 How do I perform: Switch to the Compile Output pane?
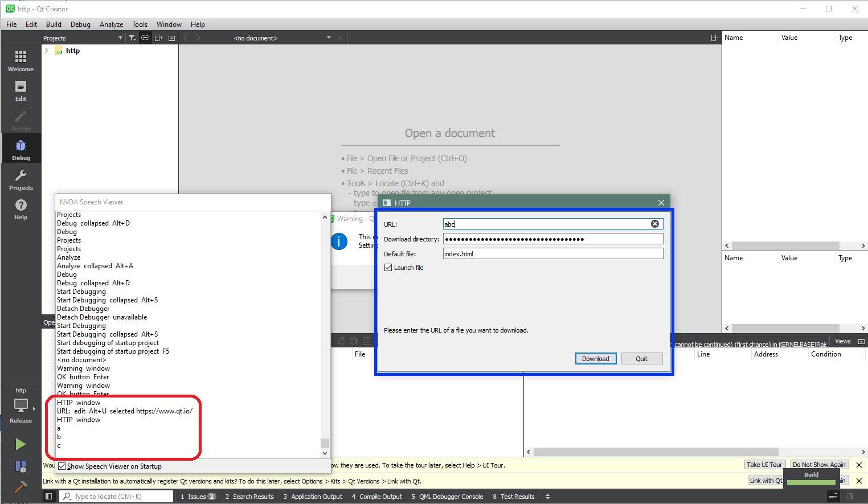click(x=376, y=497)
